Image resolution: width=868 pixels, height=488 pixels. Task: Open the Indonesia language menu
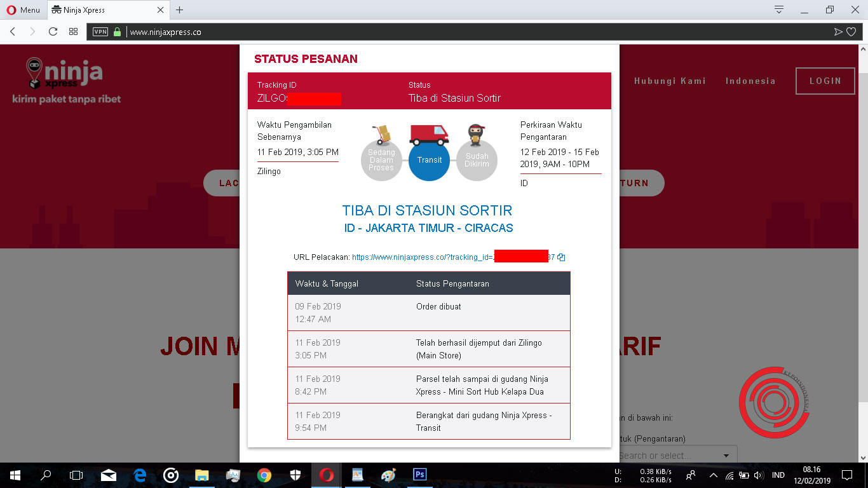click(750, 81)
